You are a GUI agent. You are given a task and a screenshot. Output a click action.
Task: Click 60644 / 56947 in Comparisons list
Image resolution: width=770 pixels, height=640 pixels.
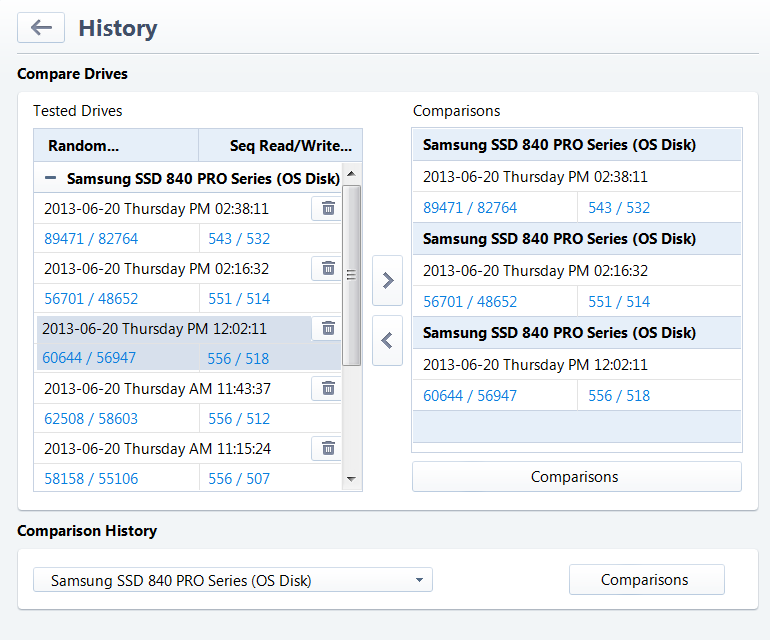point(470,396)
